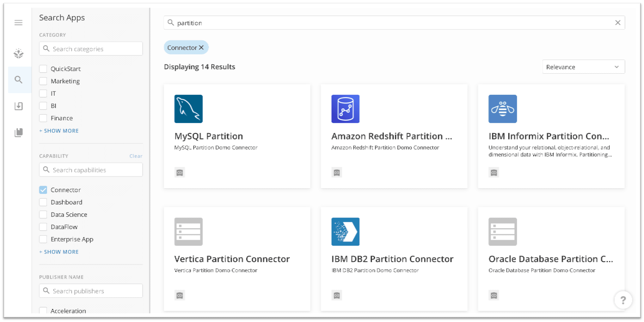Open Vertica Partition Connector title
Image resolution: width=644 pixels, height=322 pixels.
pos(232,259)
